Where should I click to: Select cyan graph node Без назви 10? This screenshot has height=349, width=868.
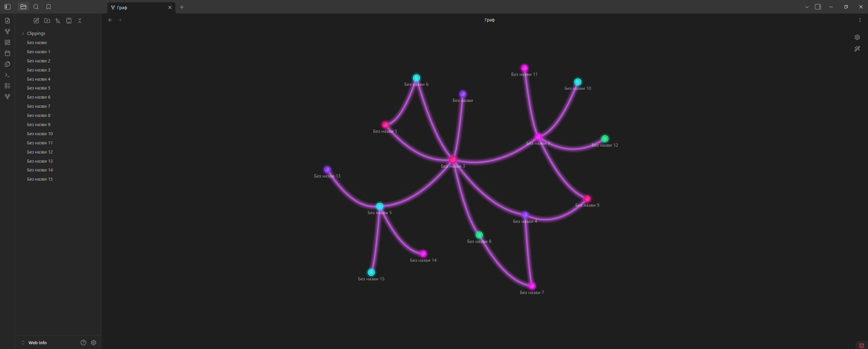tap(578, 82)
